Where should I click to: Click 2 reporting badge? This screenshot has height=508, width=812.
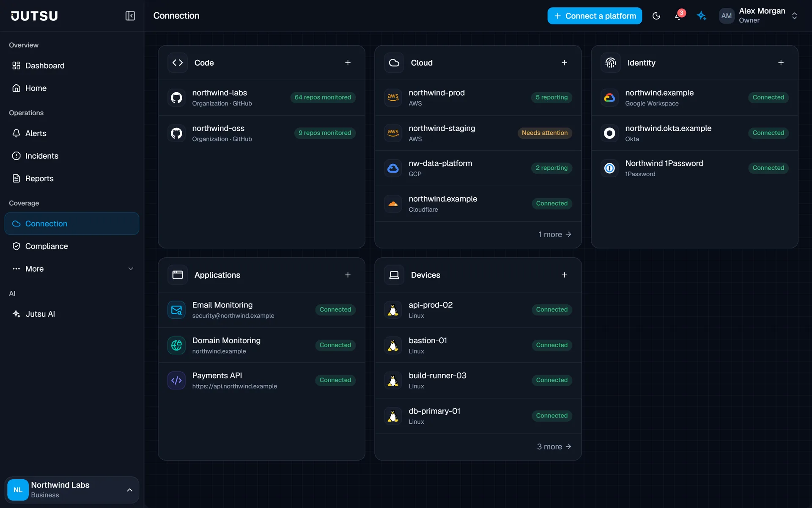[x=551, y=168]
